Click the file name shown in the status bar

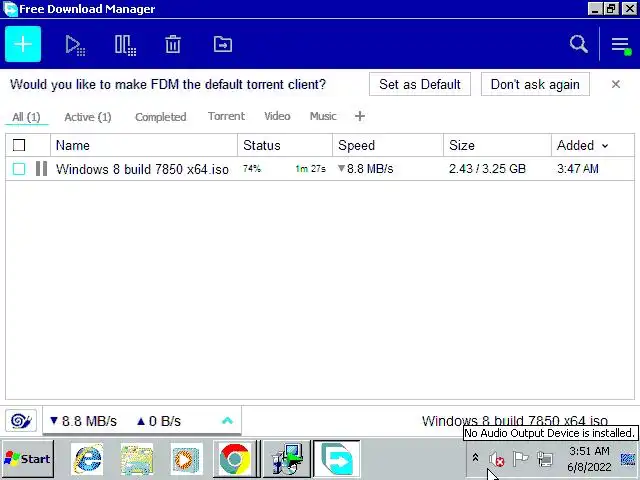point(514,420)
